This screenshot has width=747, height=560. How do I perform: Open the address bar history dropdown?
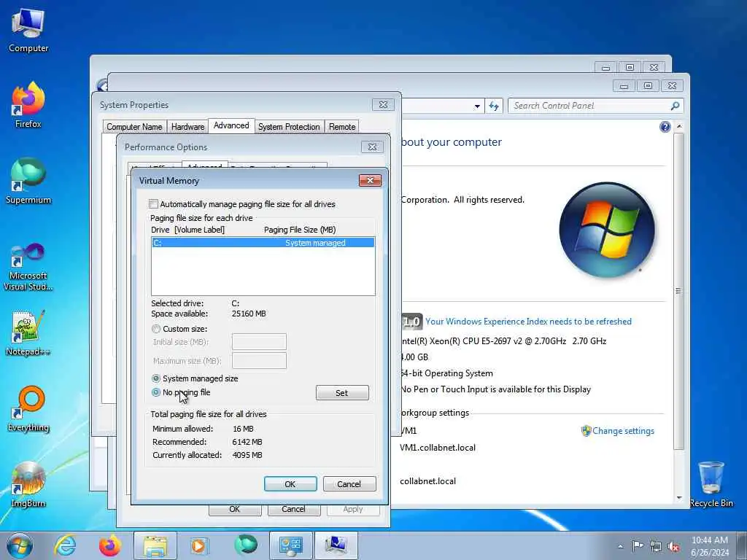477,106
